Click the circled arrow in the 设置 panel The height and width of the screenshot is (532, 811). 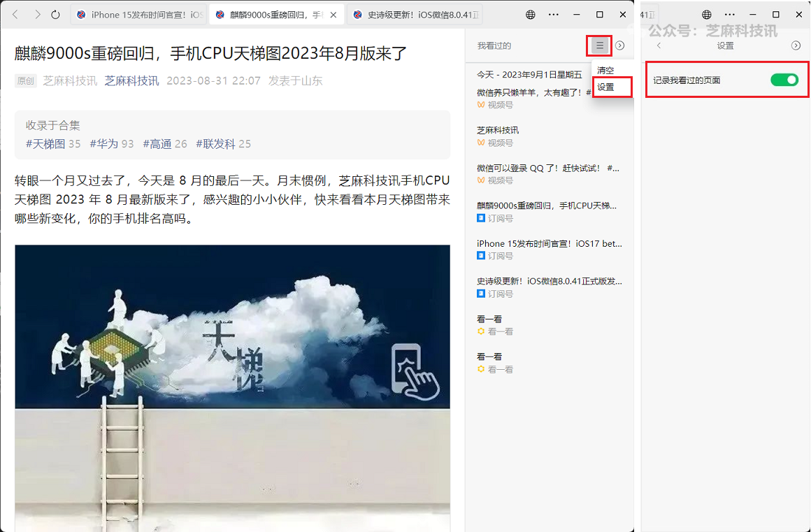[x=796, y=45]
